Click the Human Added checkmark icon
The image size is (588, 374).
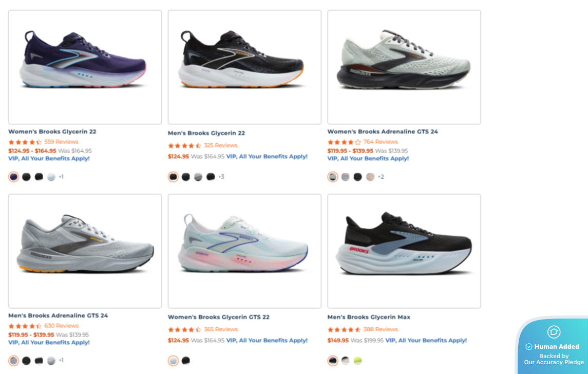point(528,347)
